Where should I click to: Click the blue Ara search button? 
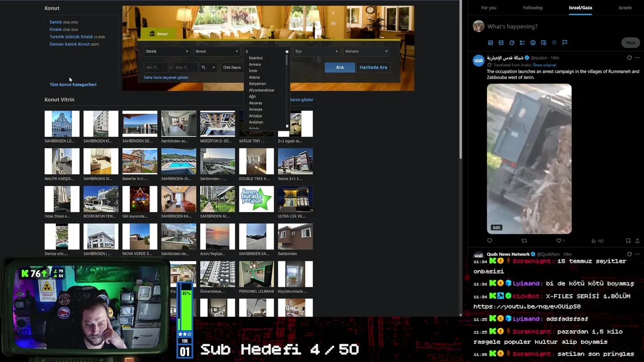340,67
